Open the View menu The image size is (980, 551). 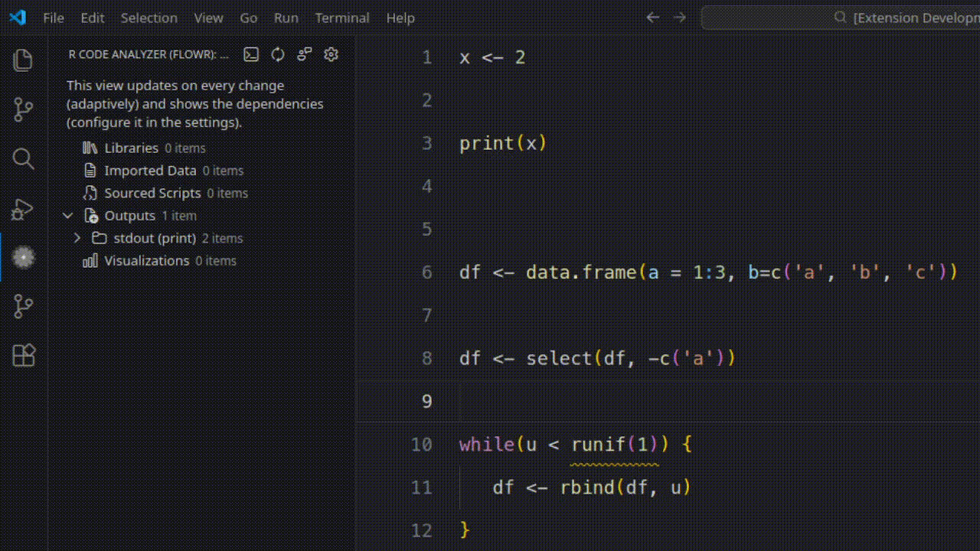[x=208, y=18]
